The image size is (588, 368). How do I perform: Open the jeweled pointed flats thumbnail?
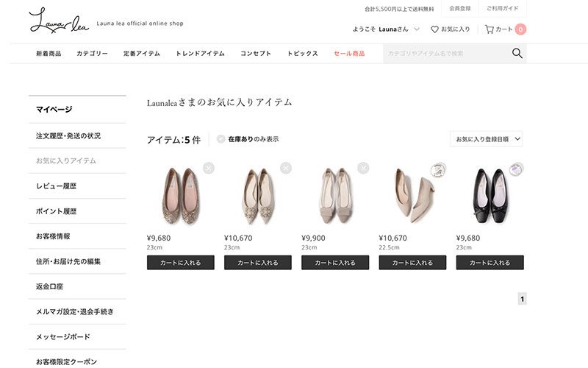(258, 196)
